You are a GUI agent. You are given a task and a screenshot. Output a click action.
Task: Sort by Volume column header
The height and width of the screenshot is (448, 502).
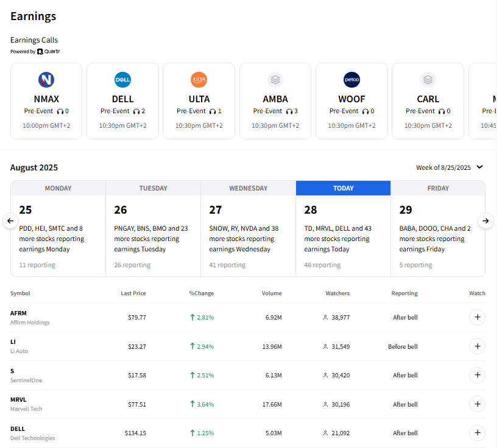pyautogui.click(x=272, y=293)
